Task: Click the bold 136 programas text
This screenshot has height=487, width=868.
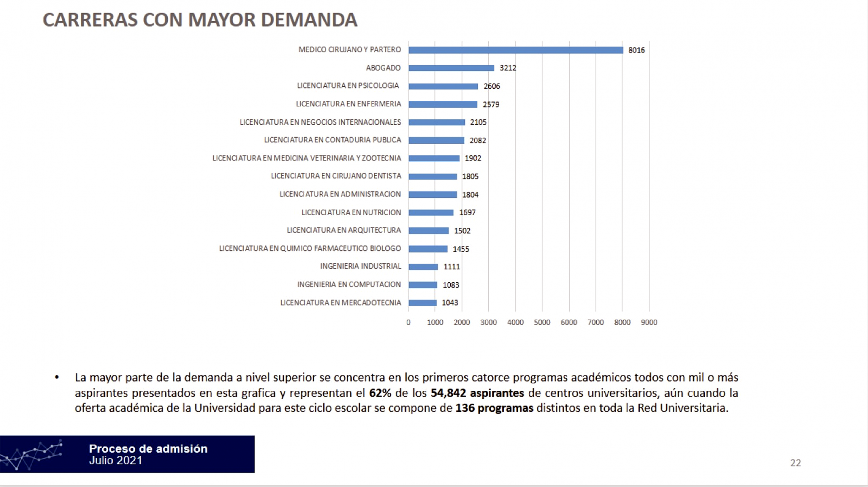Action: (495, 408)
